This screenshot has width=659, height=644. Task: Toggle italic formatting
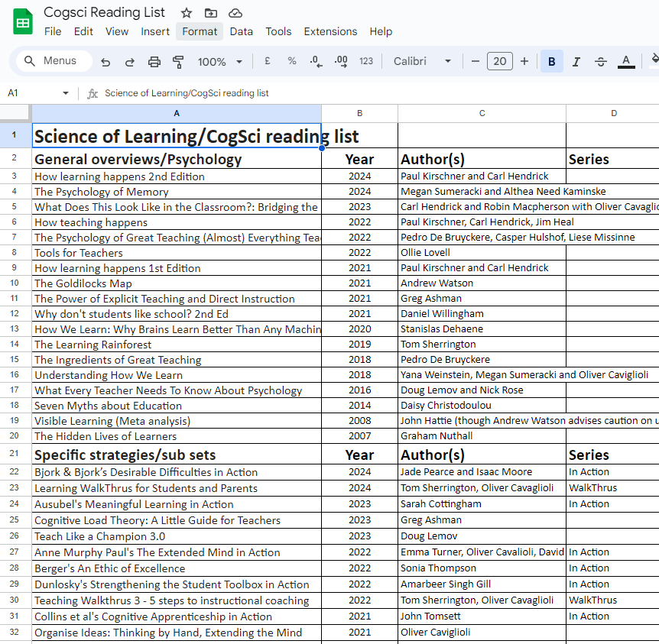coord(576,62)
